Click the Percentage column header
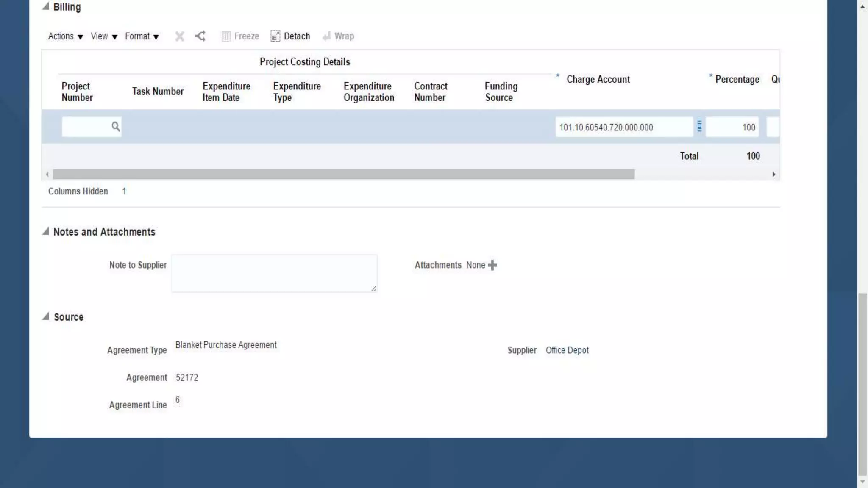868x488 pixels. click(737, 79)
